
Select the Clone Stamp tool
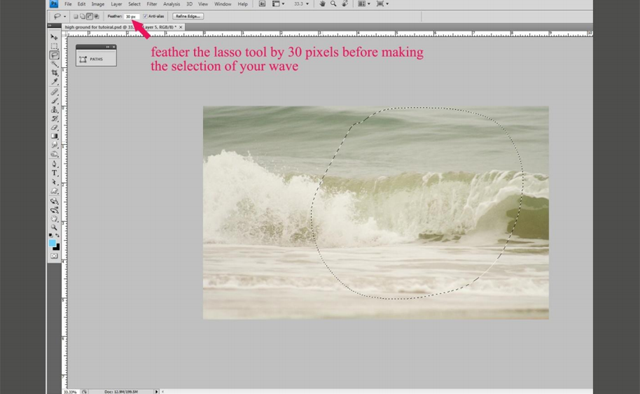click(x=54, y=110)
